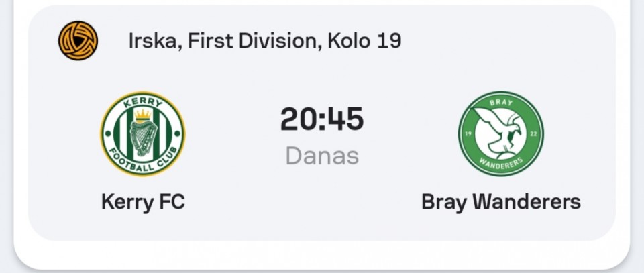Select the Bray Wanderers team name
Image resolution: width=644 pixels, height=273 pixels.
[501, 202]
